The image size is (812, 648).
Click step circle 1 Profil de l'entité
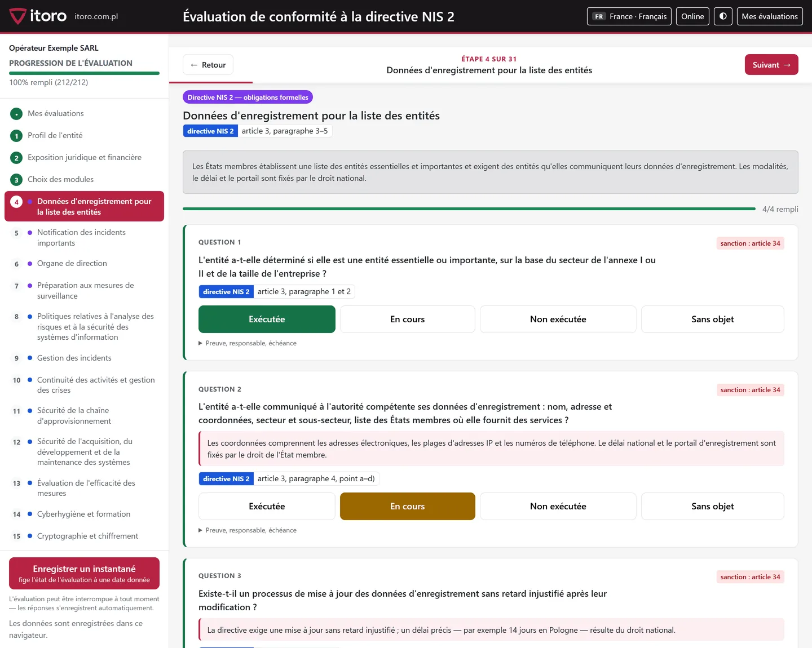click(16, 136)
